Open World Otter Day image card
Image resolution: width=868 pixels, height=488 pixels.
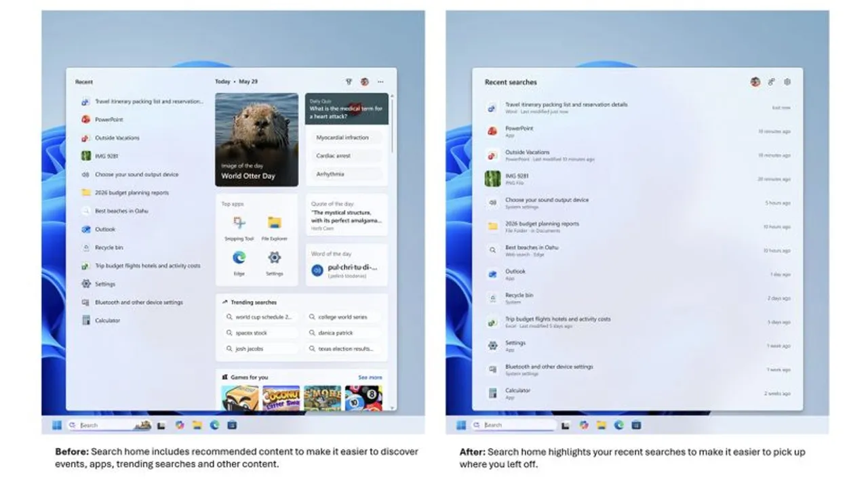[x=256, y=140]
